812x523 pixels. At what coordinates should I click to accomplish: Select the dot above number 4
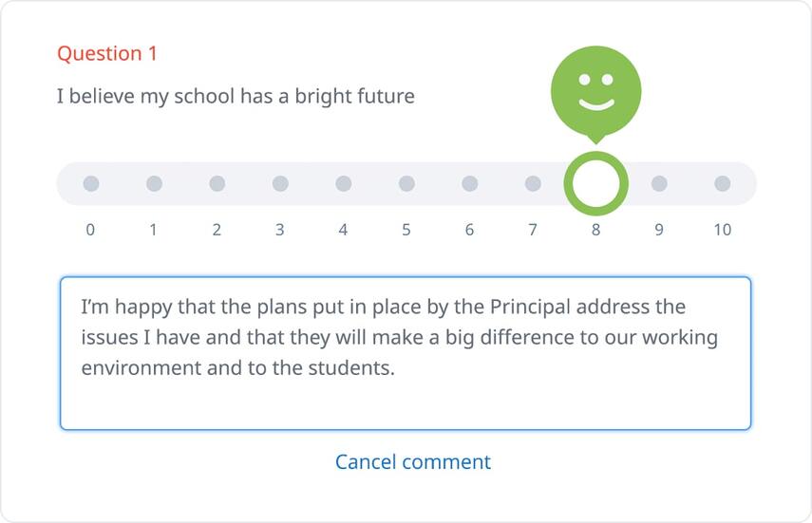[x=344, y=184]
